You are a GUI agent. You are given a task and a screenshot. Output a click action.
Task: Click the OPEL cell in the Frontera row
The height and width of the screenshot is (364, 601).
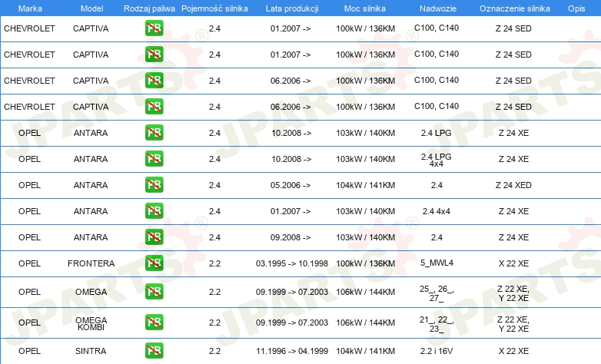29,263
